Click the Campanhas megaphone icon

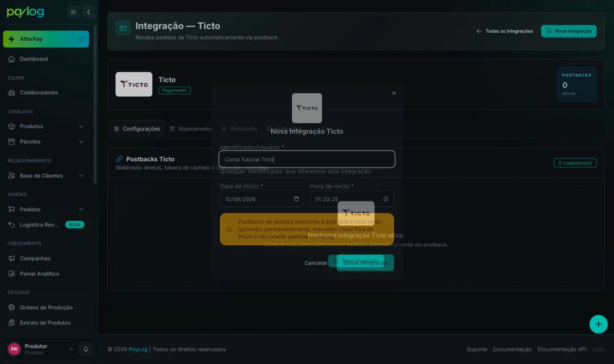coord(11,258)
